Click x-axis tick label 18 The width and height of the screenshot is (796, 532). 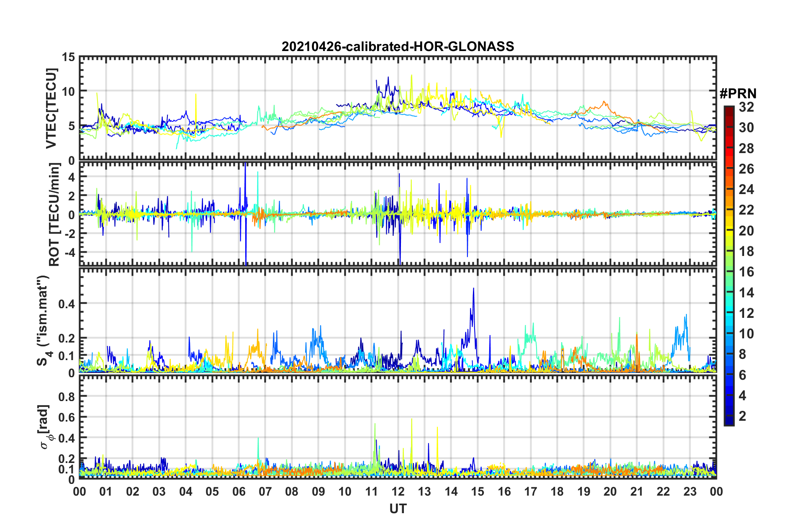tap(557, 491)
